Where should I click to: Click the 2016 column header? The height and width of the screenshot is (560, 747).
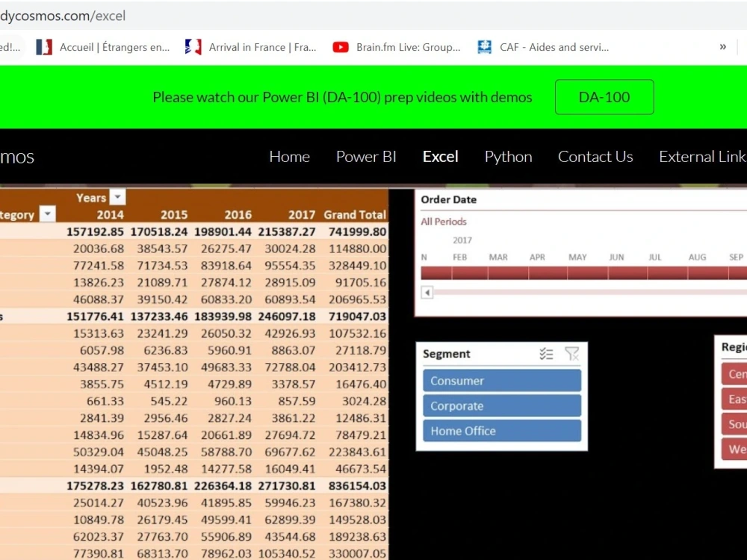click(x=238, y=215)
